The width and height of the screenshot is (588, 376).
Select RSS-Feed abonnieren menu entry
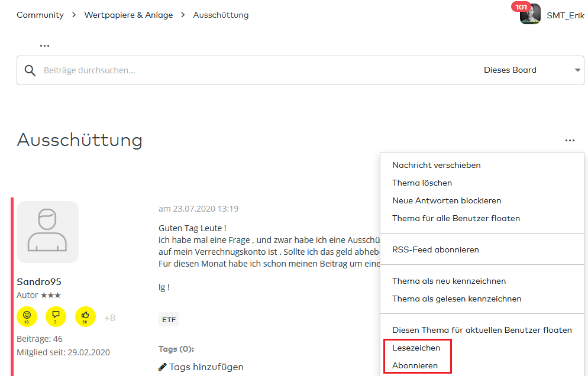[x=435, y=250]
